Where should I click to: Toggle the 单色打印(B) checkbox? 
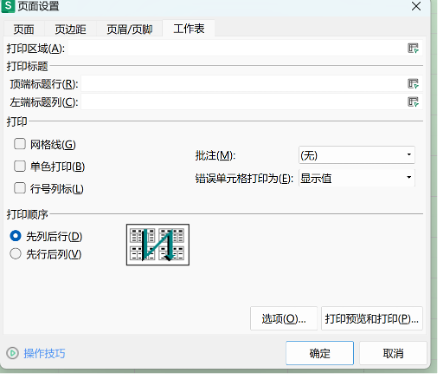coord(20,166)
